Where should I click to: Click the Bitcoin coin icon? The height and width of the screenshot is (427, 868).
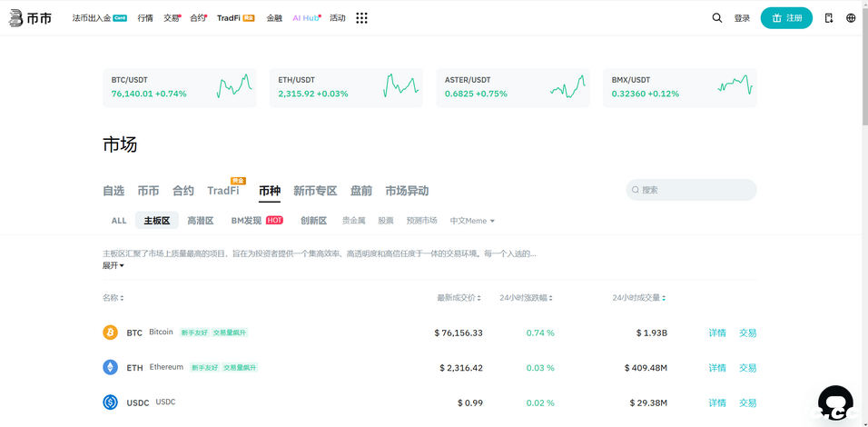(111, 333)
